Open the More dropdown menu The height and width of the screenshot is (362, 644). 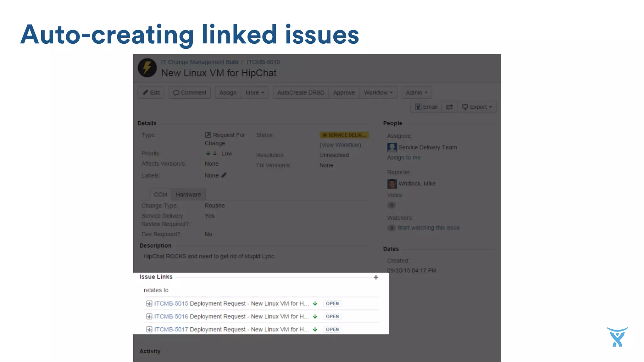click(255, 93)
